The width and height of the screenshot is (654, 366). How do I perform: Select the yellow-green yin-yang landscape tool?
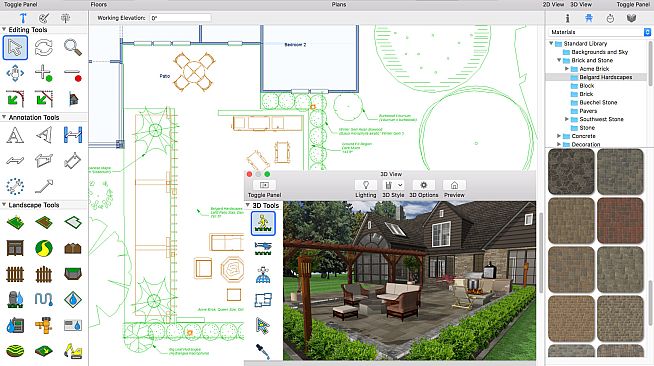coord(44,248)
